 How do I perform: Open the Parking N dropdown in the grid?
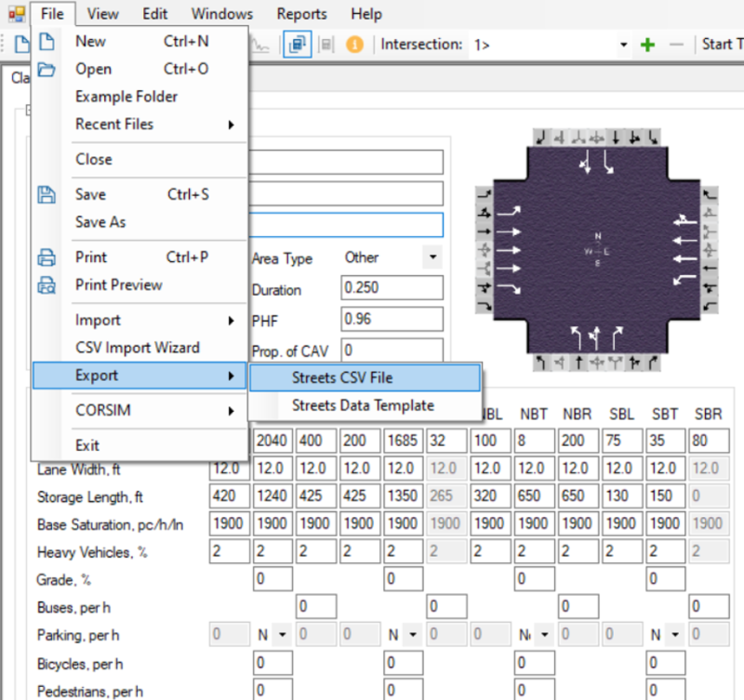click(280, 634)
